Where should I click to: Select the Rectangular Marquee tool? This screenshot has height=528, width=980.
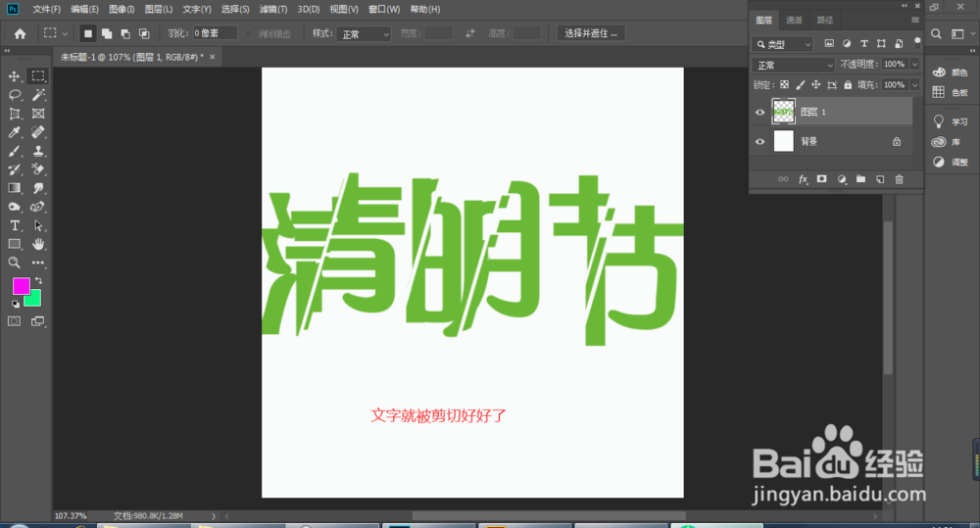(x=38, y=76)
